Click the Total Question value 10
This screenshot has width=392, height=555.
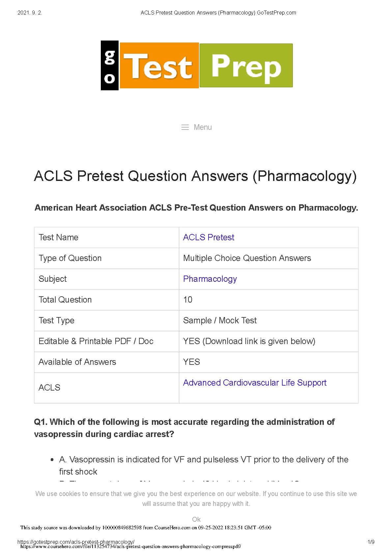(x=188, y=300)
